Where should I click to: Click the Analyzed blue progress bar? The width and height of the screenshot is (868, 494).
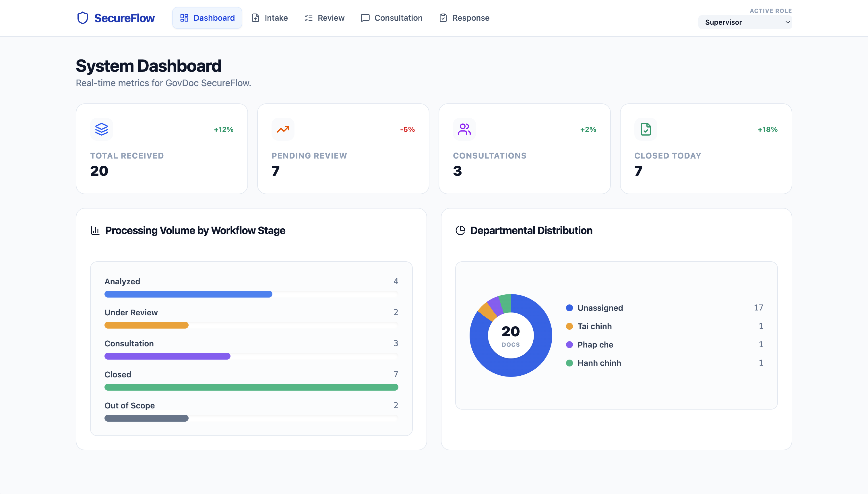[x=188, y=294]
